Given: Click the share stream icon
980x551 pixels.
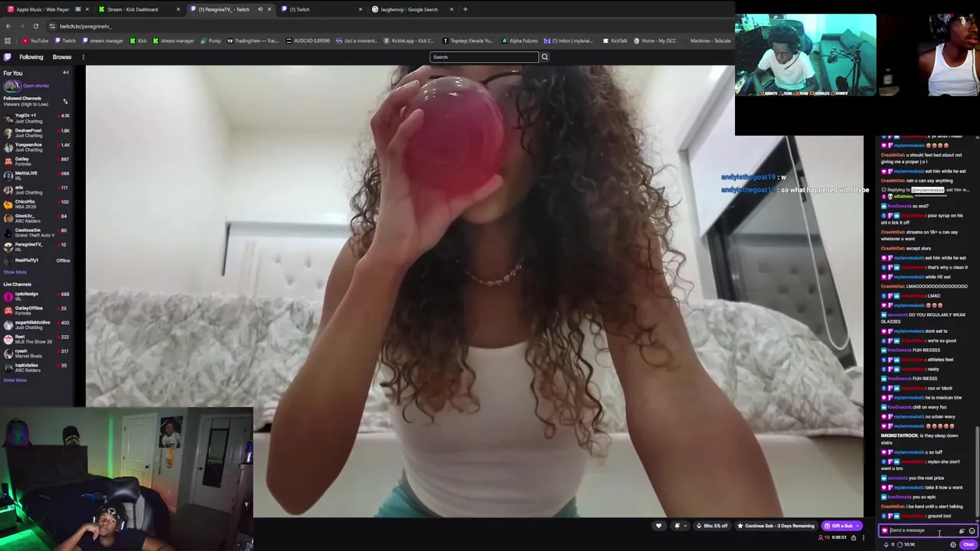Looking at the screenshot, I should 854,537.
